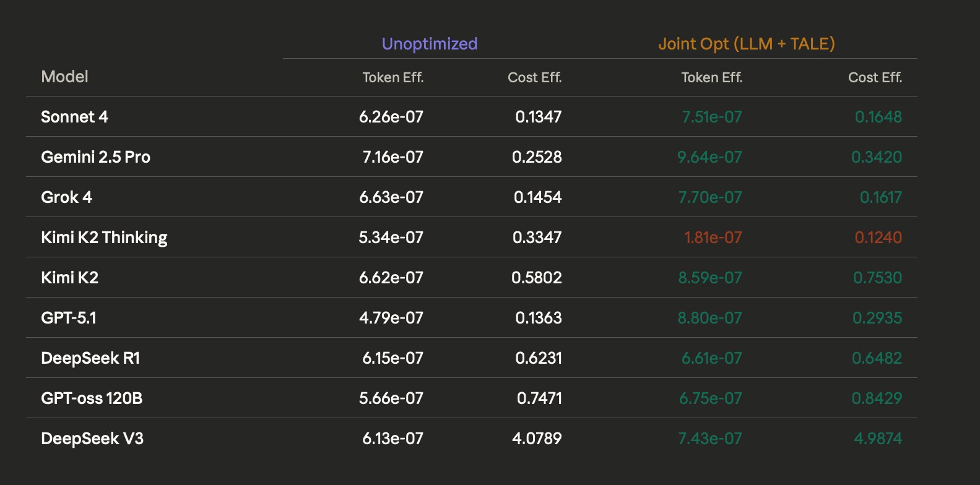Viewport: 980px width, 485px height.
Task: Click the cost value 0.1363
Action: coord(539,318)
